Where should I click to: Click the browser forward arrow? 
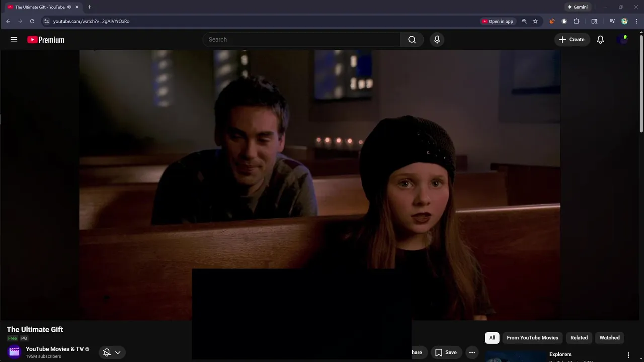[x=20, y=21]
